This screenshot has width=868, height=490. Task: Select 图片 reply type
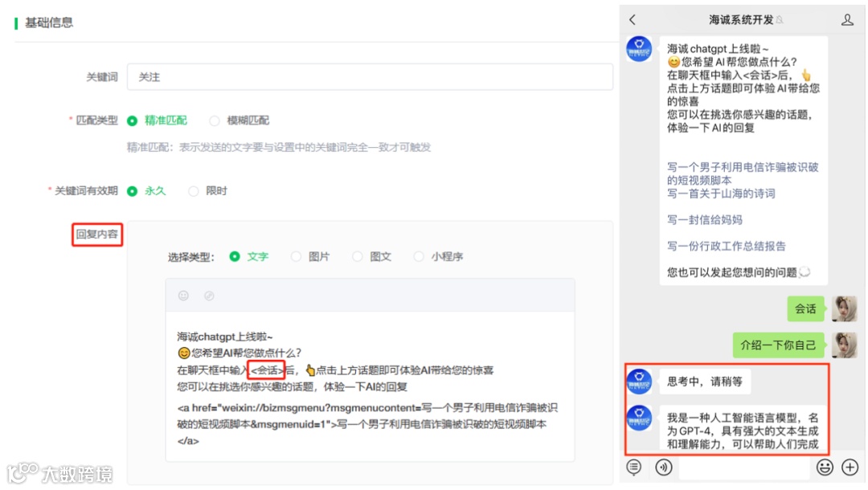310,256
